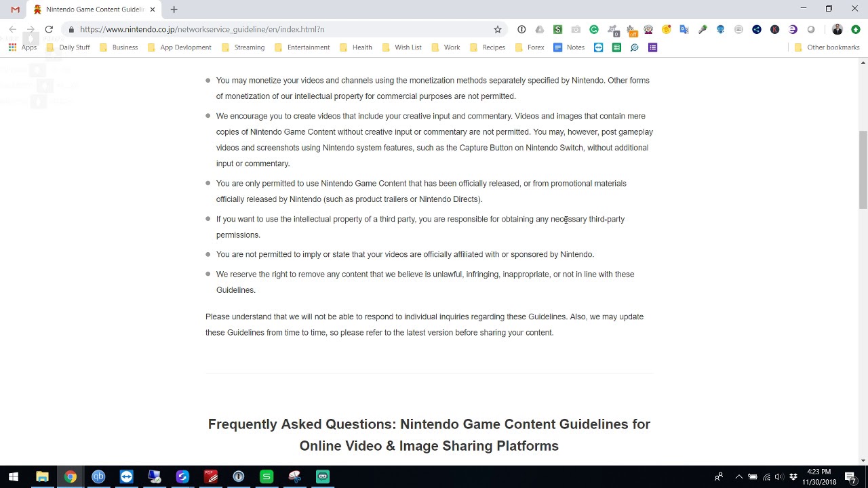Expand the Other bookmarks folder
The width and height of the screenshot is (868, 488).
[827, 47]
